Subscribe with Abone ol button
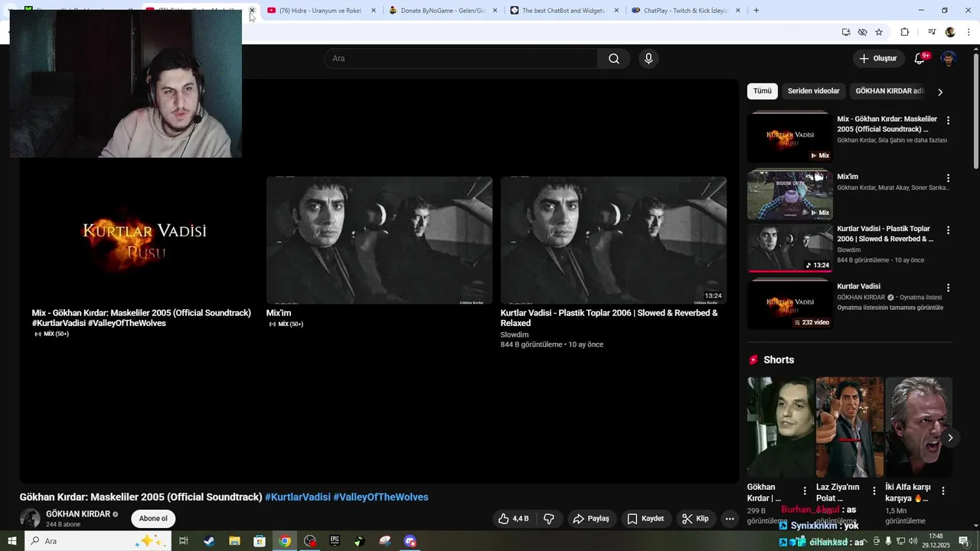Screen dimensions: 980x551 [x=153, y=519]
